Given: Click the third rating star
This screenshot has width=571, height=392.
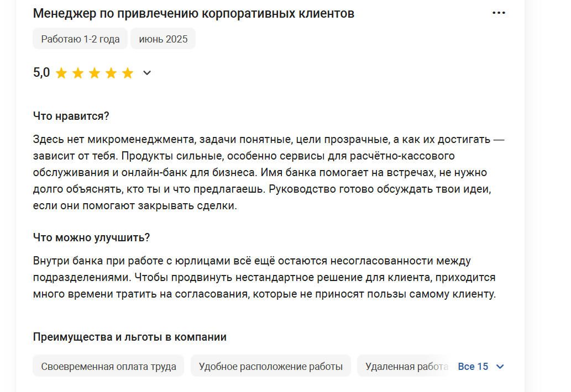Looking at the screenshot, I should (95, 73).
